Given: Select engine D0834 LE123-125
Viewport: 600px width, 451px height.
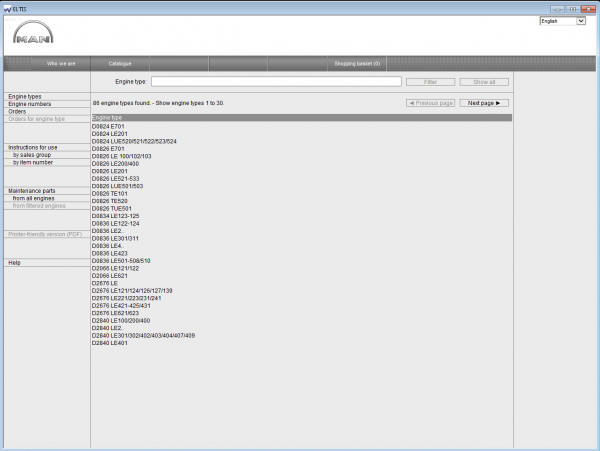Looking at the screenshot, I should pyautogui.click(x=116, y=216).
